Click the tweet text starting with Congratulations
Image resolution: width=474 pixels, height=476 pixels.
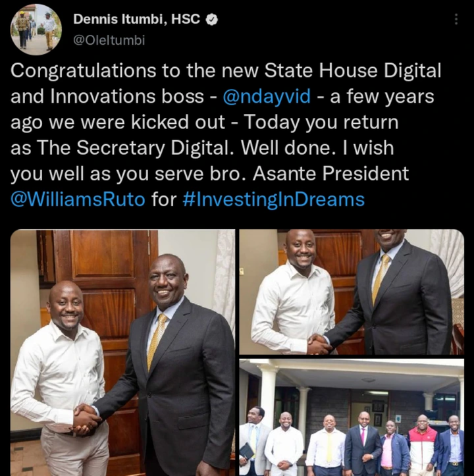click(x=226, y=134)
